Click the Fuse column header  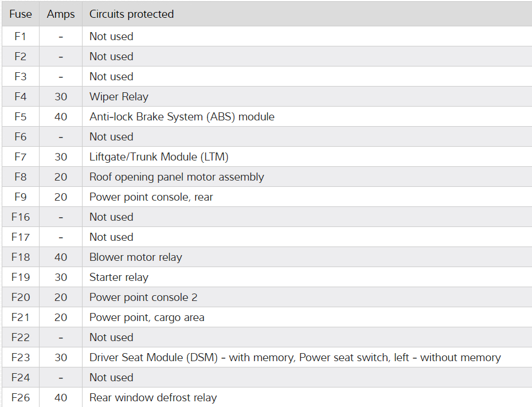click(x=21, y=14)
